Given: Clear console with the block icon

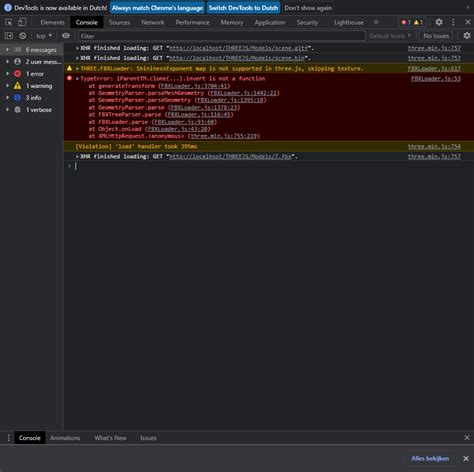Looking at the screenshot, I should click(22, 36).
